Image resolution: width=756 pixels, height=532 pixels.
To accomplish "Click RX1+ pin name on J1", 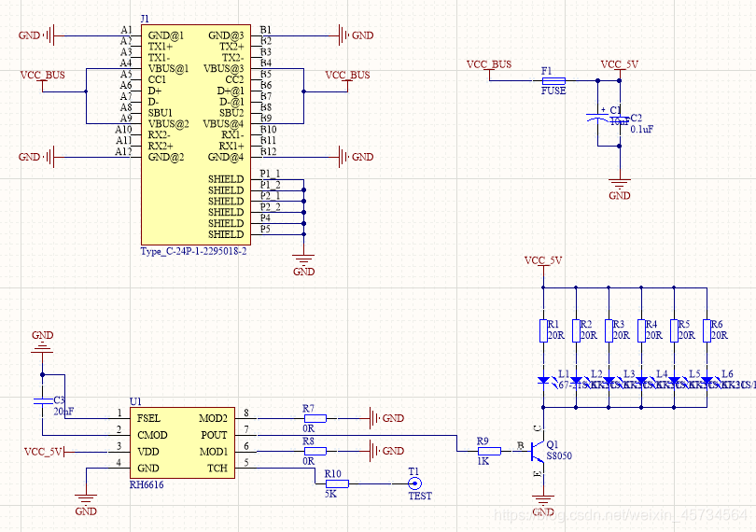I will point(231,146).
